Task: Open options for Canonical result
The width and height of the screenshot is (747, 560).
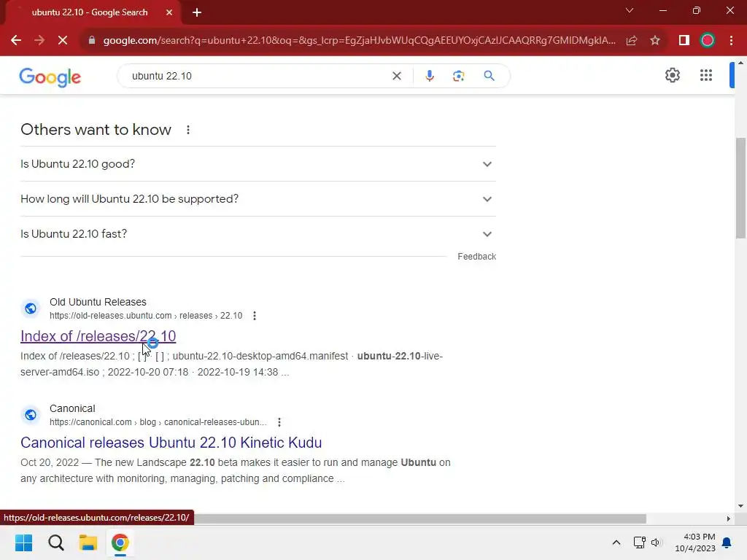Action: click(x=279, y=422)
